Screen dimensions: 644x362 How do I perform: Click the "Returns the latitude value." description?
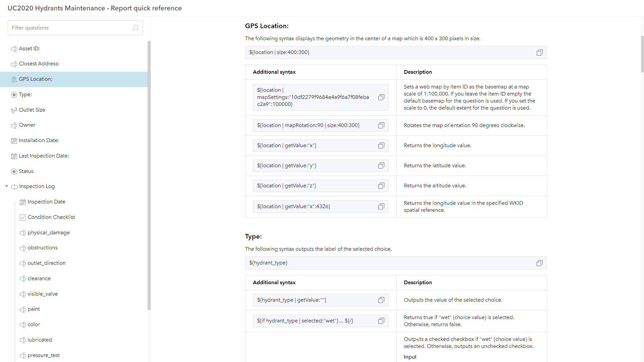point(435,166)
